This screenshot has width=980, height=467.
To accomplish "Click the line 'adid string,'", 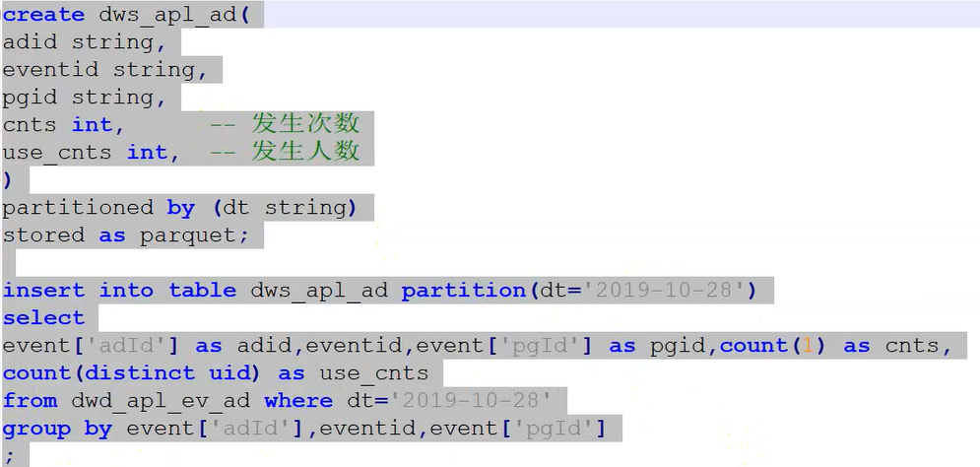I will point(85,42).
